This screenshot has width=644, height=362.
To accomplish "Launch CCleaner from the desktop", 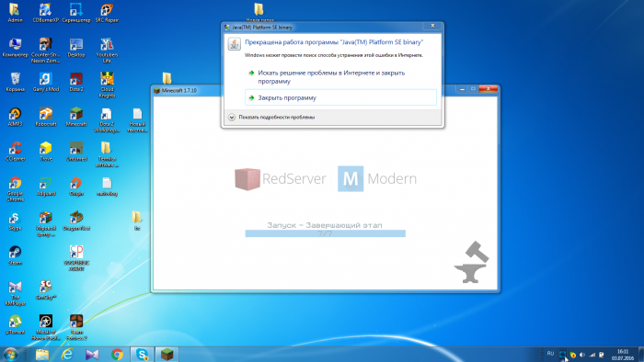I will (x=16, y=152).
